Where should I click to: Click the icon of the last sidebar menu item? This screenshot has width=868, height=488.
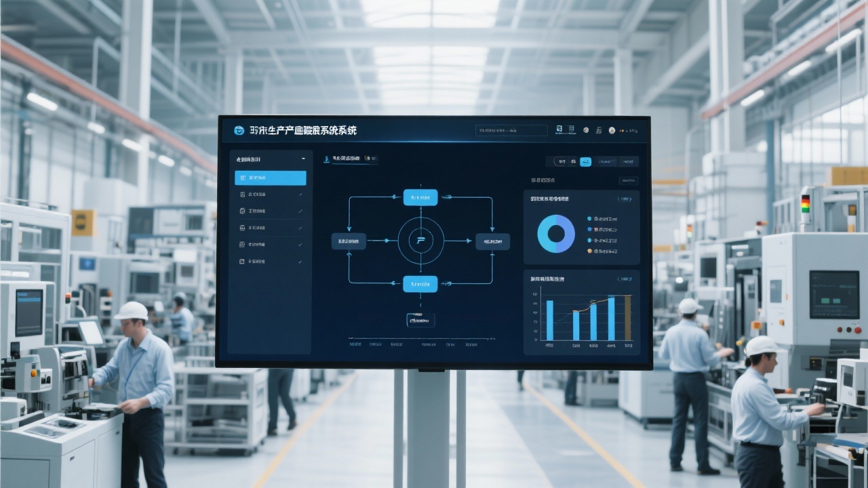coord(242,261)
